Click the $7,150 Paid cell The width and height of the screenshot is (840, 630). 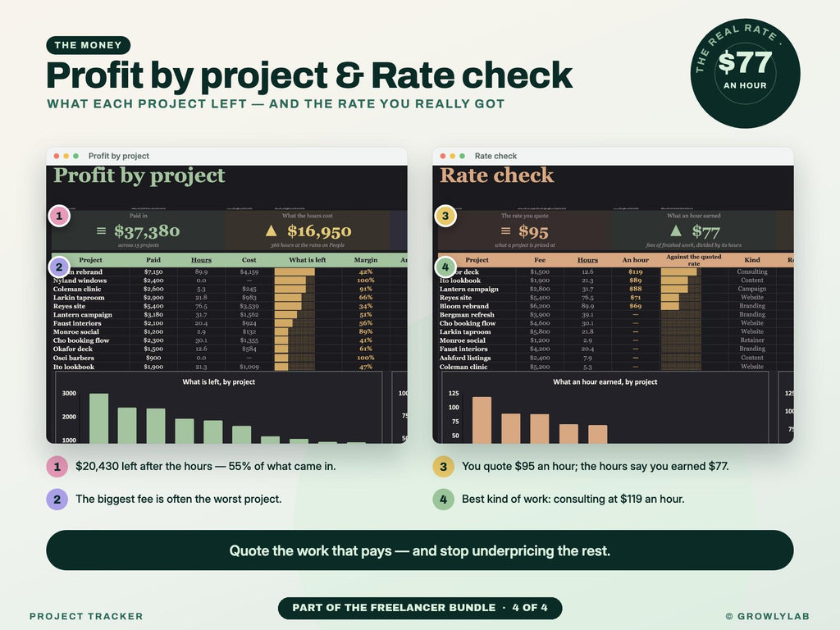click(153, 272)
